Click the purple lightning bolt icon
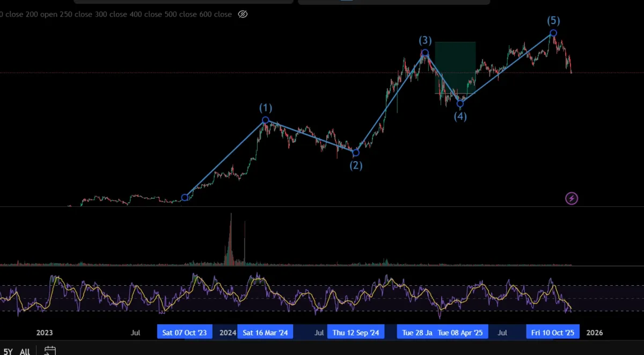The width and height of the screenshot is (644, 355). pos(572,198)
